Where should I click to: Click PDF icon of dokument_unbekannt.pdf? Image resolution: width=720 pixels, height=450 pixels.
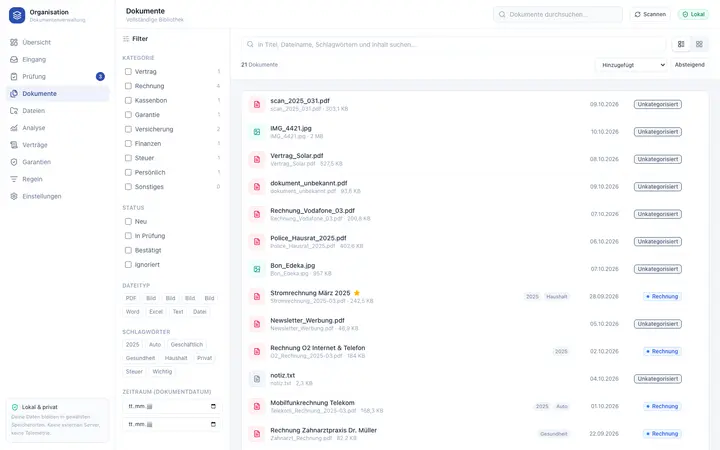(x=257, y=187)
